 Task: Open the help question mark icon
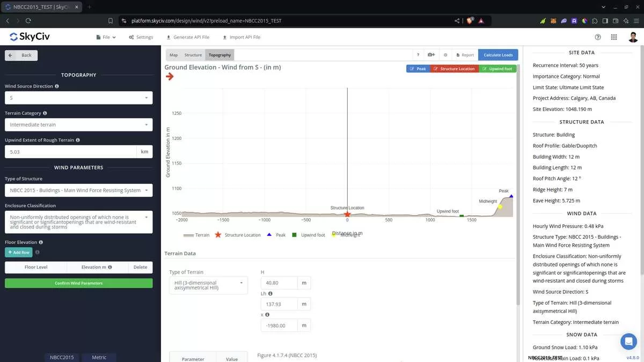click(x=418, y=55)
